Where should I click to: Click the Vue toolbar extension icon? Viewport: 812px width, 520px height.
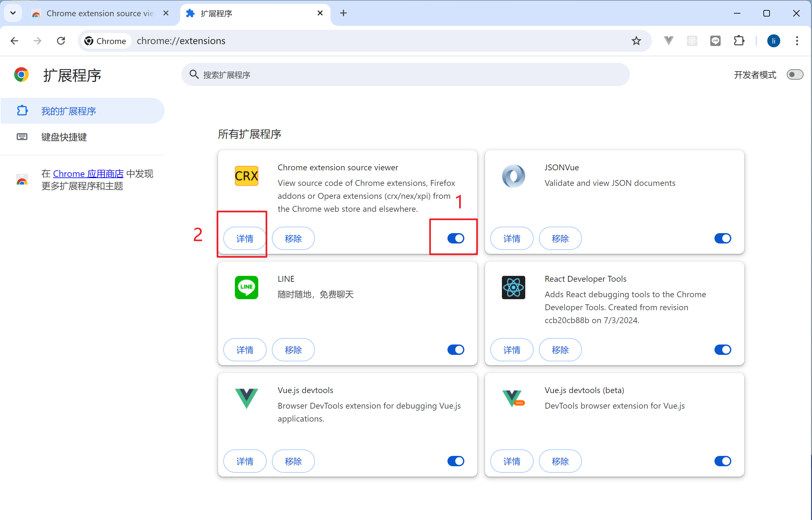[x=668, y=41]
